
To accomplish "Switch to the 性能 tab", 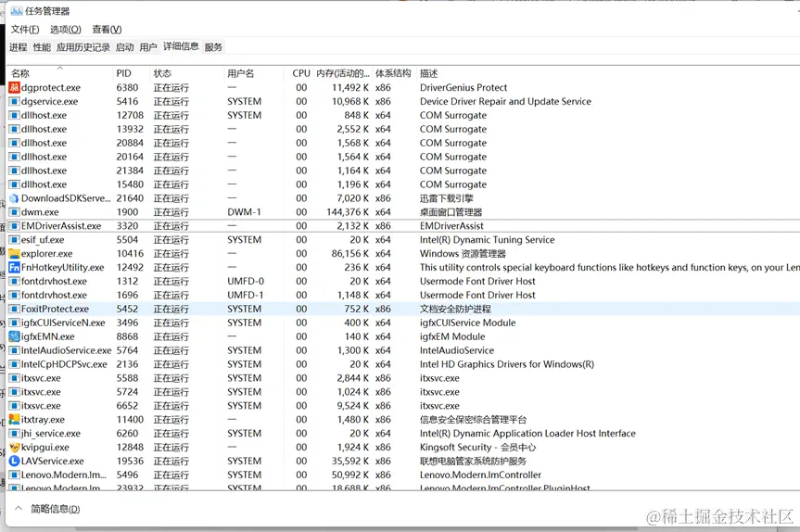I will click(x=42, y=47).
